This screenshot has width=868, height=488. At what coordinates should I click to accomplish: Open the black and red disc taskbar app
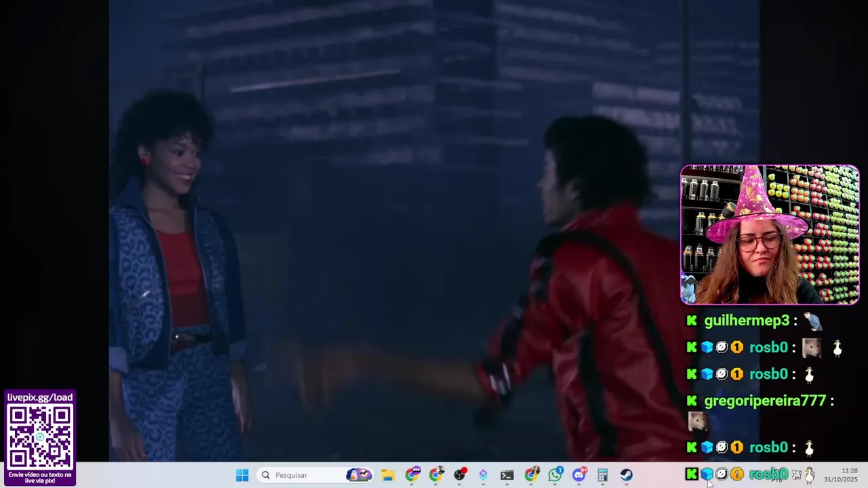[460, 475]
